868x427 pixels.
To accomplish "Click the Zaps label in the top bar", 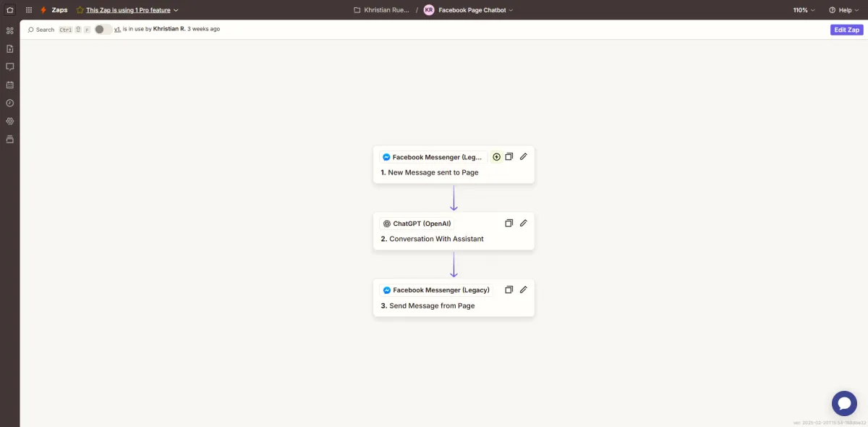I will tap(59, 10).
